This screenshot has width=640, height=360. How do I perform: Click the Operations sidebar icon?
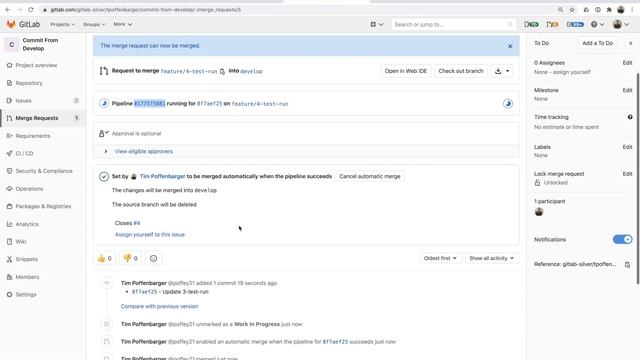click(x=9, y=189)
